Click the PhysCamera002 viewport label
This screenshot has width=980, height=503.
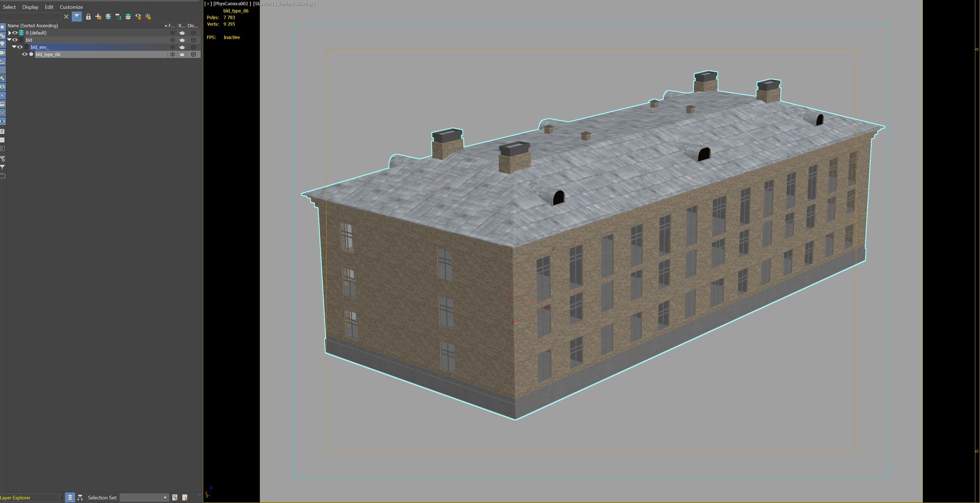(x=232, y=4)
